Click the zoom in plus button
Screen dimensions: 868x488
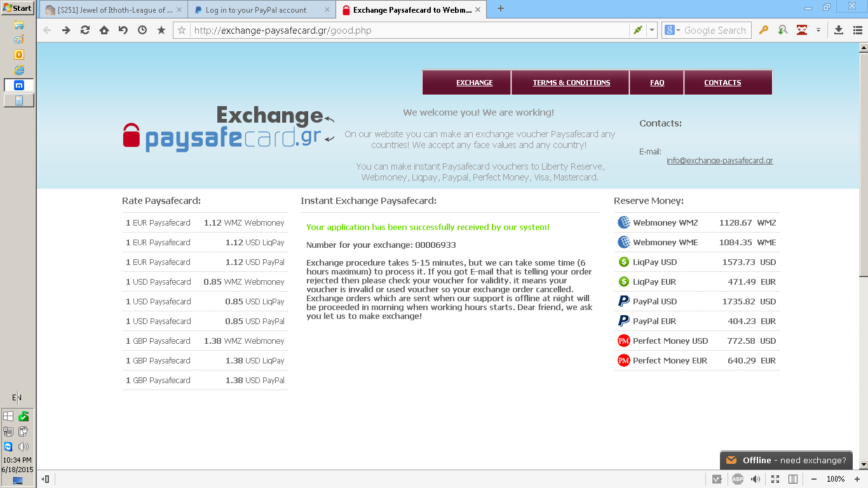(x=856, y=479)
